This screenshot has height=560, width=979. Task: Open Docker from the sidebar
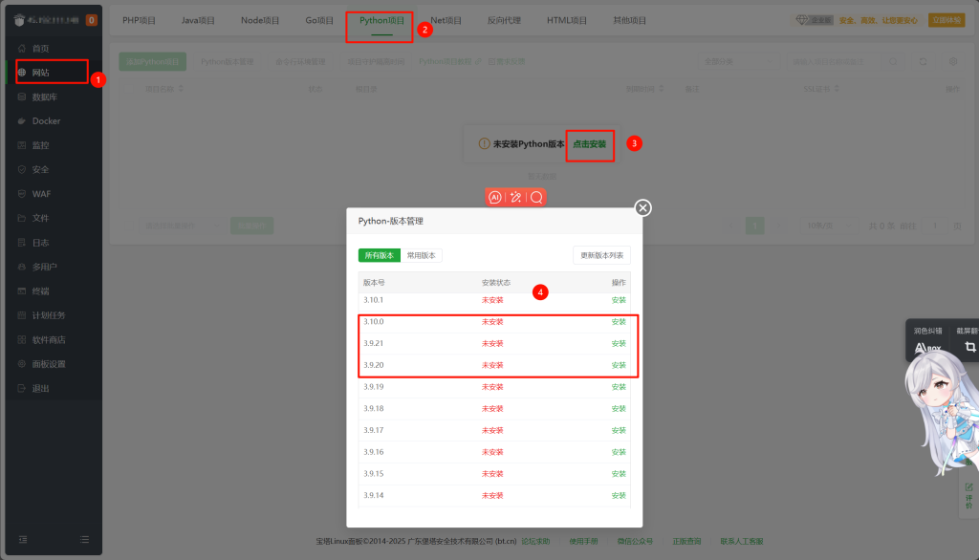pos(46,118)
